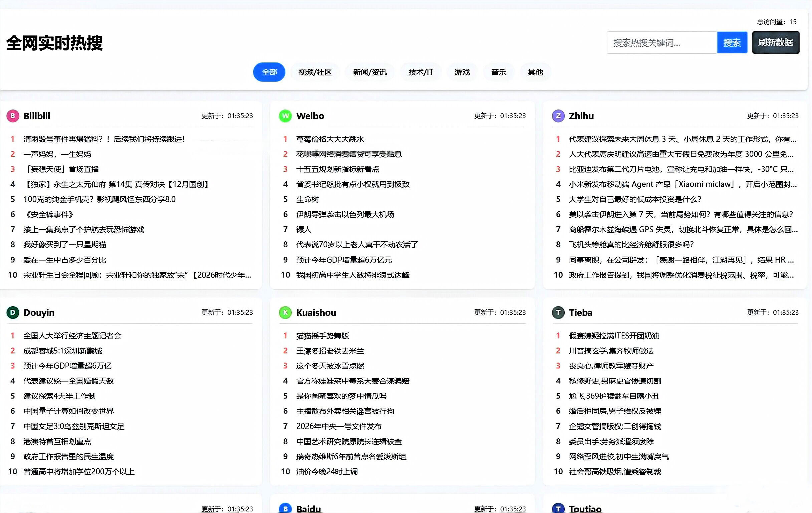The width and height of the screenshot is (812, 513).
Task: Click the pink Bilibili platform icon
Action: click(x=13, y=116)
